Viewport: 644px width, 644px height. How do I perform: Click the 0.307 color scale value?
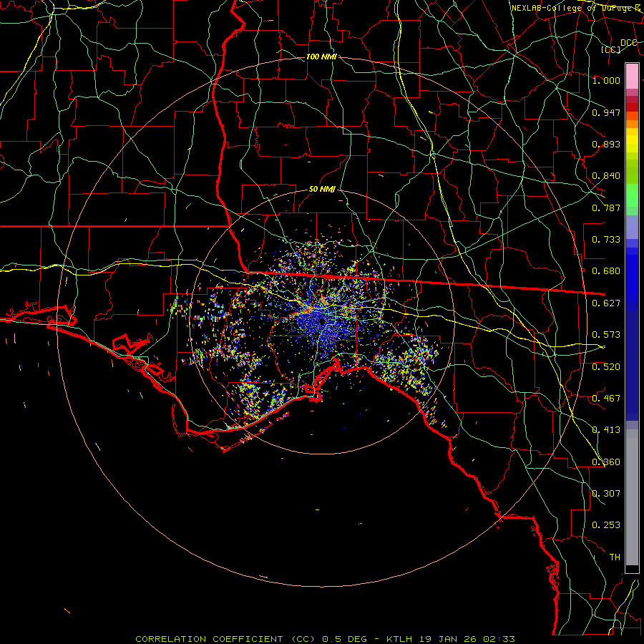coord(606,493)
